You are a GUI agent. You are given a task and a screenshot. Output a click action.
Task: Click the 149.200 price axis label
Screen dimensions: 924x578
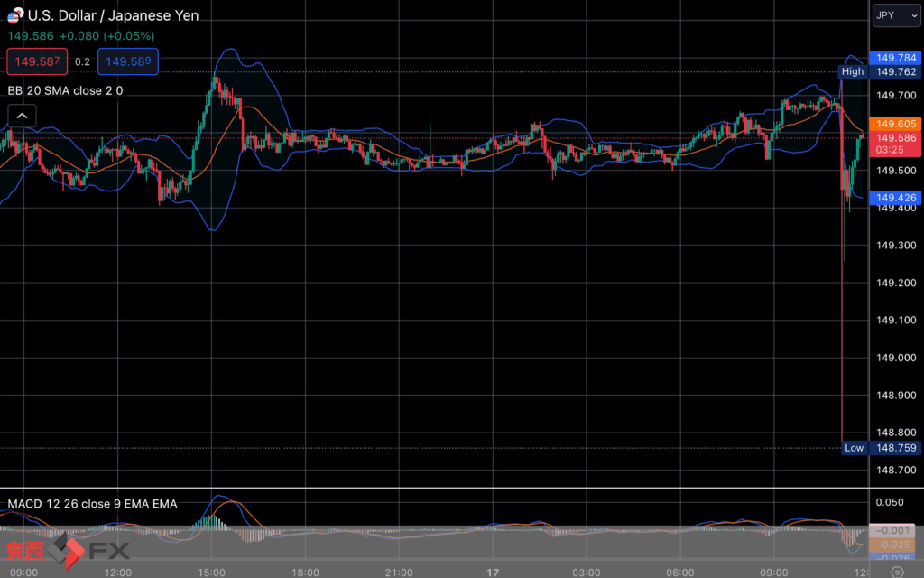896,283
